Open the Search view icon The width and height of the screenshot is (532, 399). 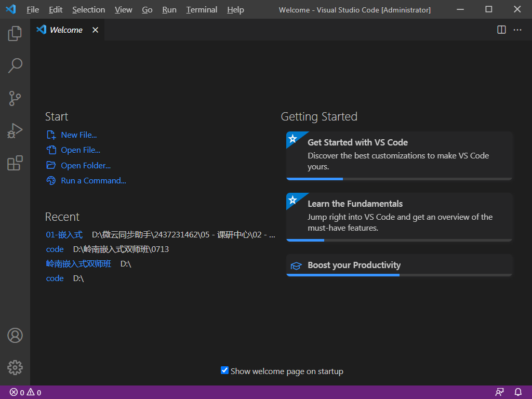(x=15, y=65)
